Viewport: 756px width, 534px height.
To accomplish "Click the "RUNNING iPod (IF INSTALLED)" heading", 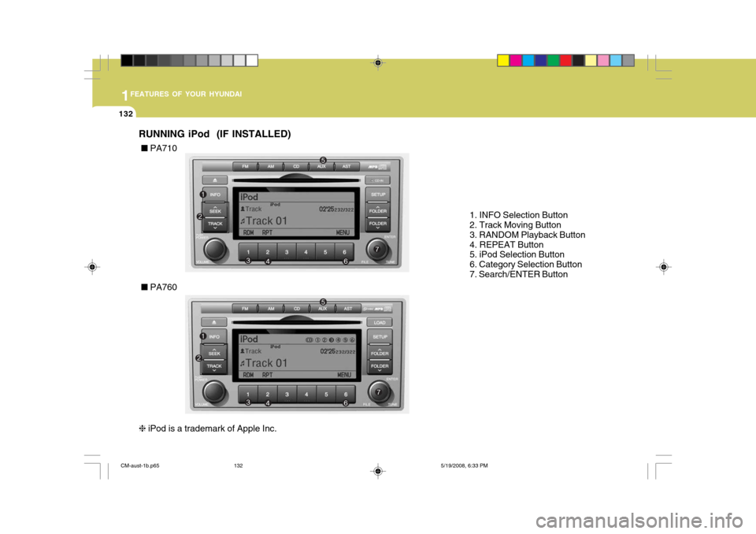I will [x=215, y=134].
